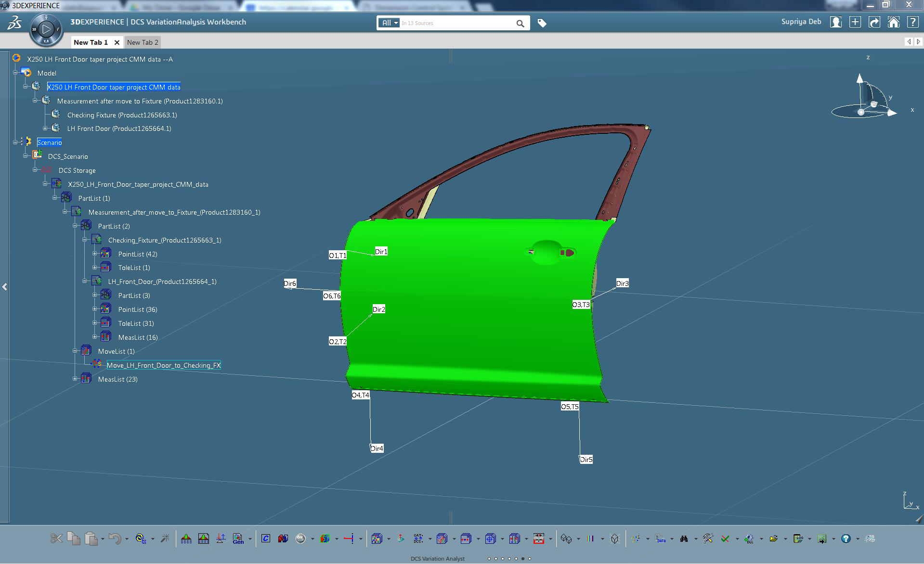Click the Dir5 label below door

point(586,460)
